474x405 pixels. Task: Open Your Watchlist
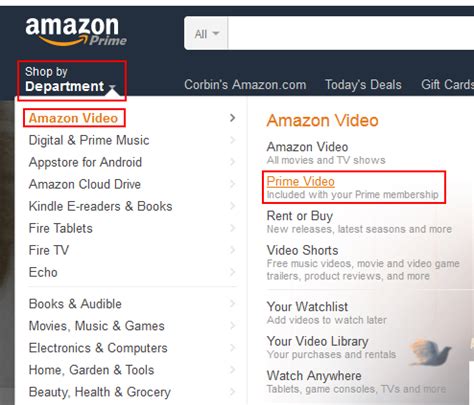[307, 307]
